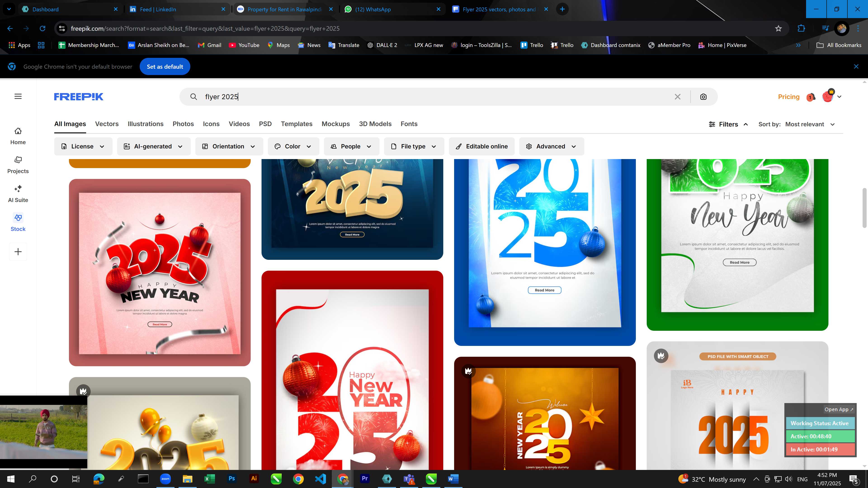This screenshot has height=488, width=868.
Task: Switch to Vectors tab
Action: pos(107,124)
